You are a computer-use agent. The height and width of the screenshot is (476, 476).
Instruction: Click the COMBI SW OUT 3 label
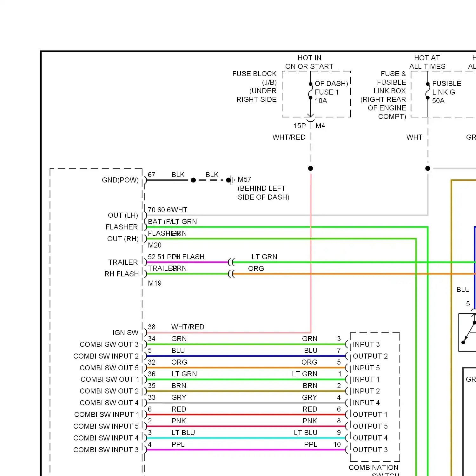click(109, 345)
